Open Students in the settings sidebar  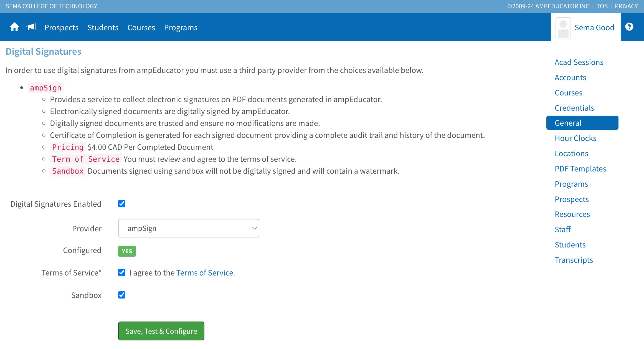570,245
